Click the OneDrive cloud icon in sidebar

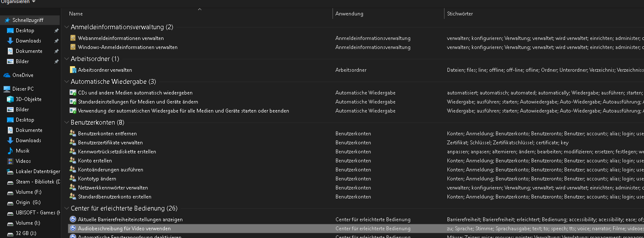click(7, 75)
